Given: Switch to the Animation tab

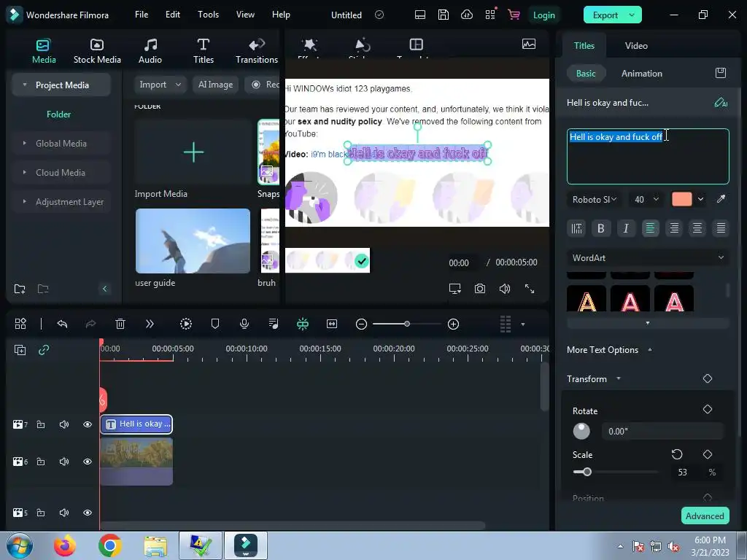Looking at the screenshot, I should tap(641, 74).
